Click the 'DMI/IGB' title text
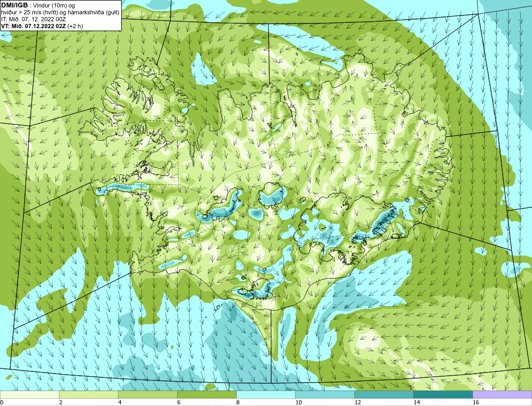 pyautogui.click(x=14, y=5)
